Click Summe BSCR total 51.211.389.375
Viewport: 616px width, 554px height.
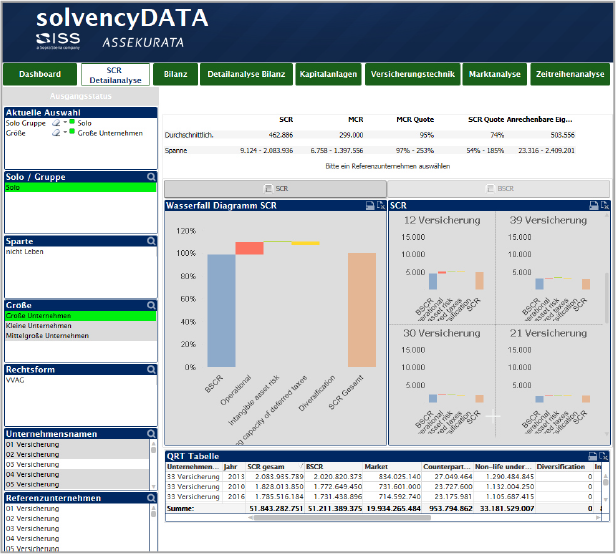(335, 508)
